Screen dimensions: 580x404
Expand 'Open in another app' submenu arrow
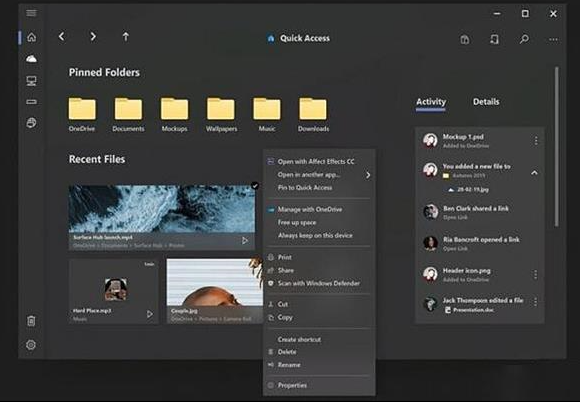point(368,175)
